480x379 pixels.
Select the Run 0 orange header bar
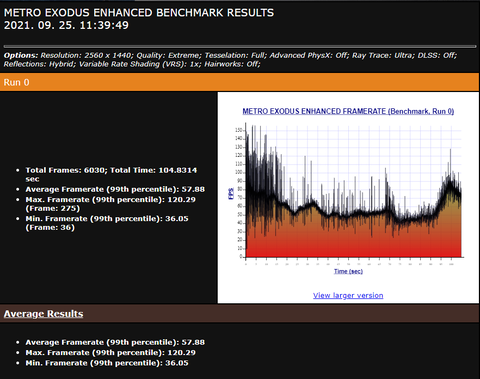pos(239,82)
